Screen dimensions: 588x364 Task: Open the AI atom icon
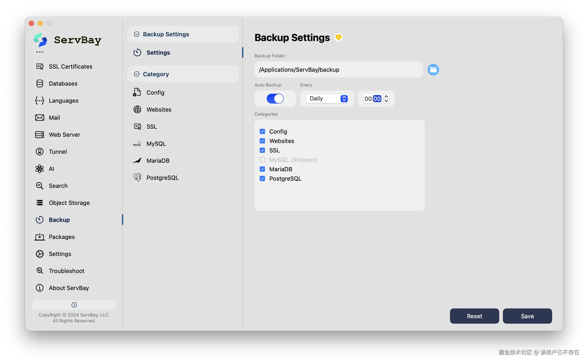point(40,169)
